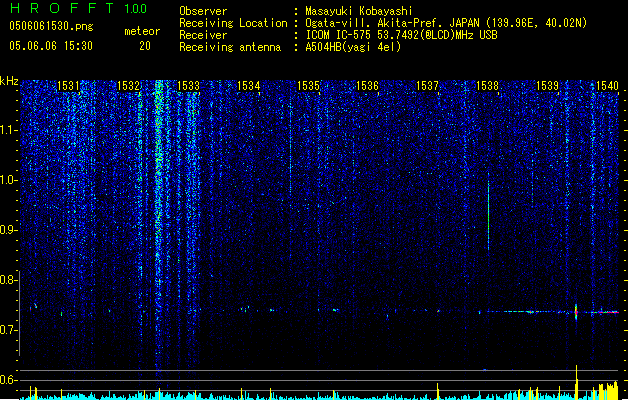Click the bright meteor echo burst before 1539.5
Viewport: 629px width, 400px height.
click(576, 312)
